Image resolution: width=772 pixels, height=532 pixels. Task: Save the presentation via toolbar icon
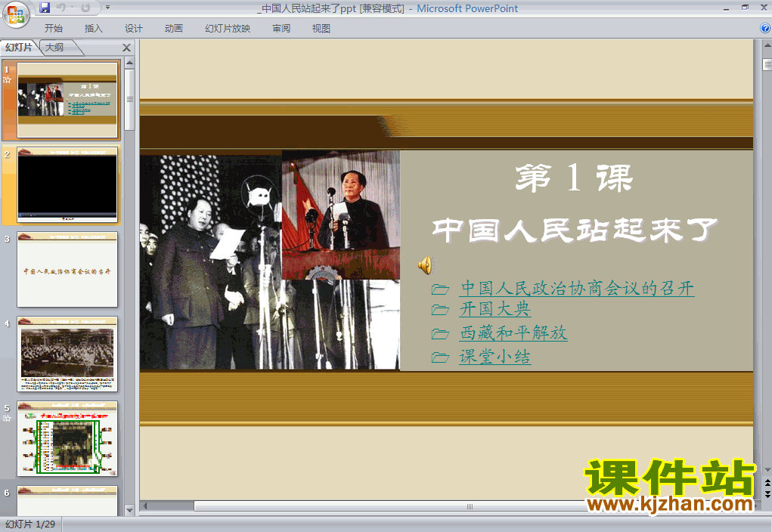point(45,8)
